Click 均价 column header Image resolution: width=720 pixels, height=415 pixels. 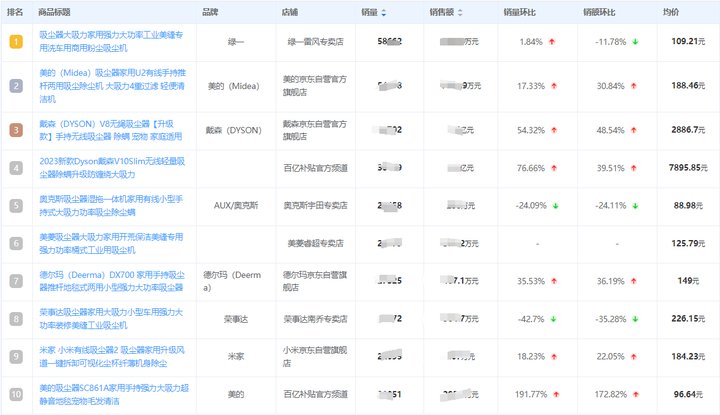[x=671, y=12]
